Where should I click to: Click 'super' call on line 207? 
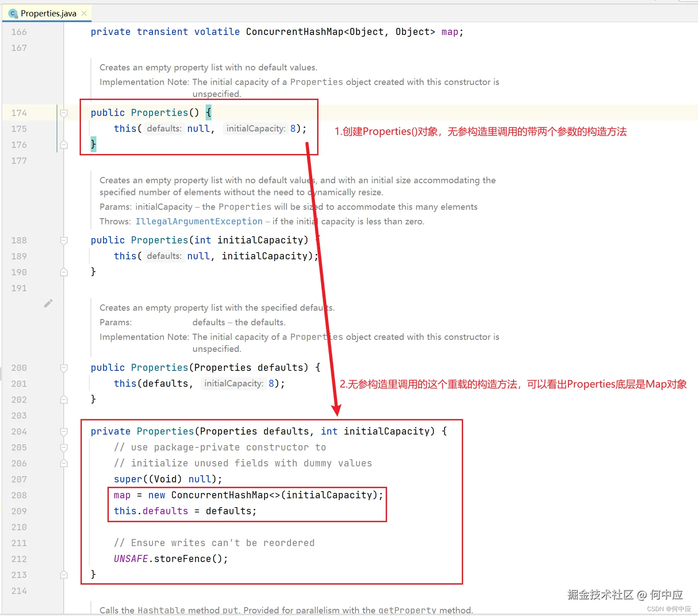(128, 479)
